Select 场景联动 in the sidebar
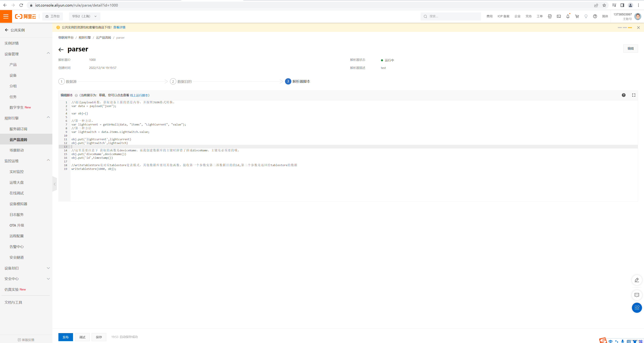 click(16, 150)
